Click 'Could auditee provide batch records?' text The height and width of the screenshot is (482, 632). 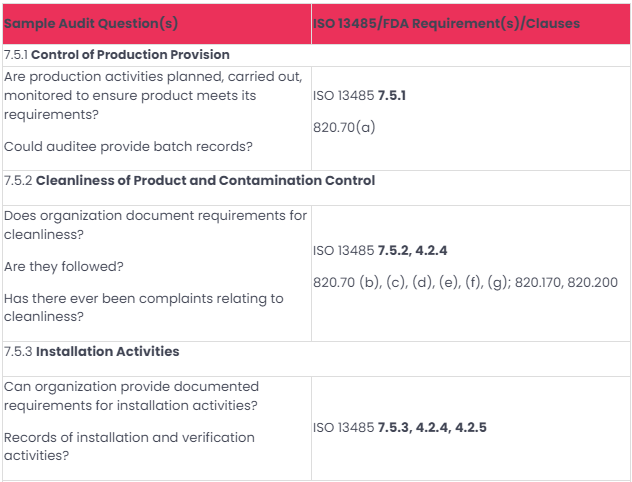pos(128,146)
